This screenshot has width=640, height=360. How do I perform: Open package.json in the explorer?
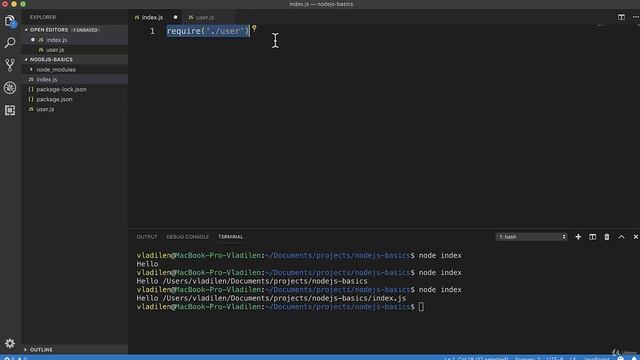point(54,99)
